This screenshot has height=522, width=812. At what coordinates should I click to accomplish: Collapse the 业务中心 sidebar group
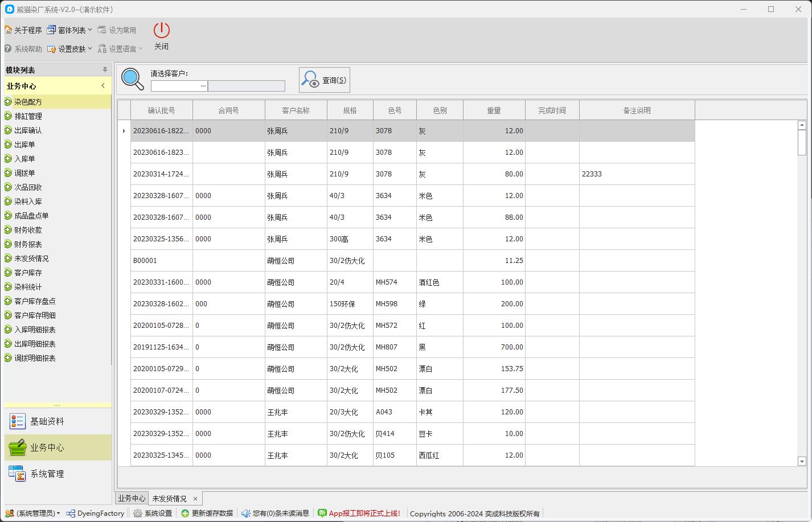tap(103, 86)
